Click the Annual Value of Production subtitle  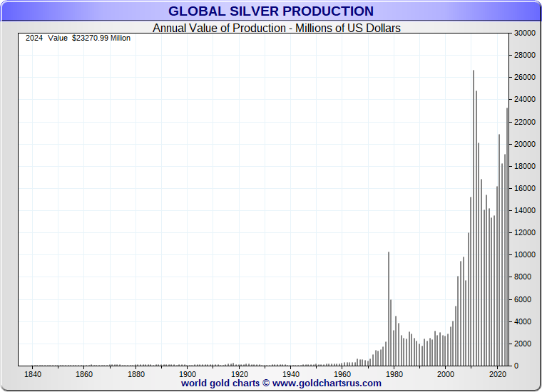click(277, 29)
